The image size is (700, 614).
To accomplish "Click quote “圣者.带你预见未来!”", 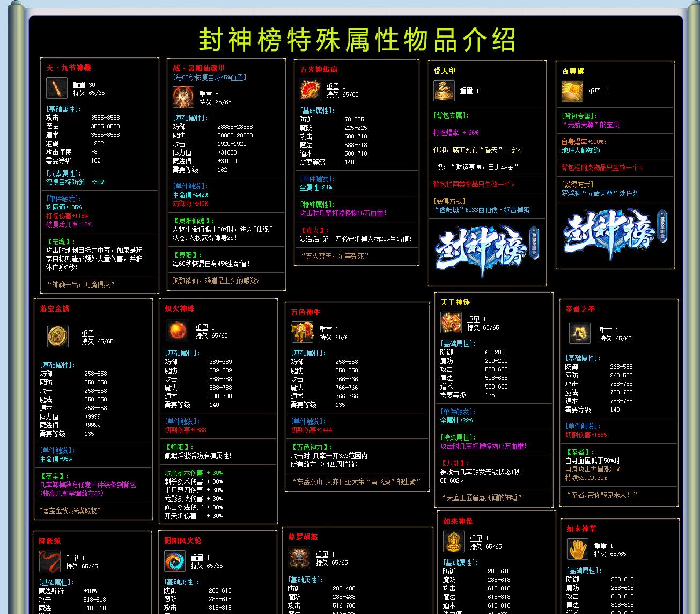I will 602,495.
